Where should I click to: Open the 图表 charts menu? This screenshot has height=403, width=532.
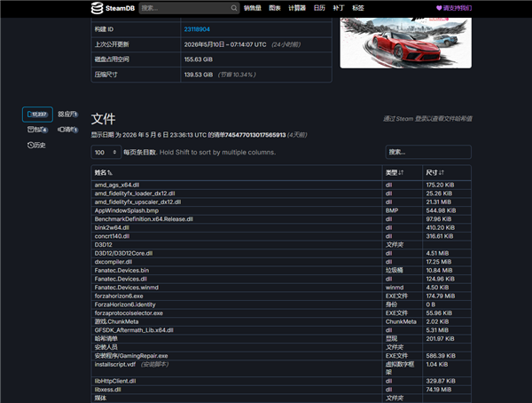(x=275, y=8)
